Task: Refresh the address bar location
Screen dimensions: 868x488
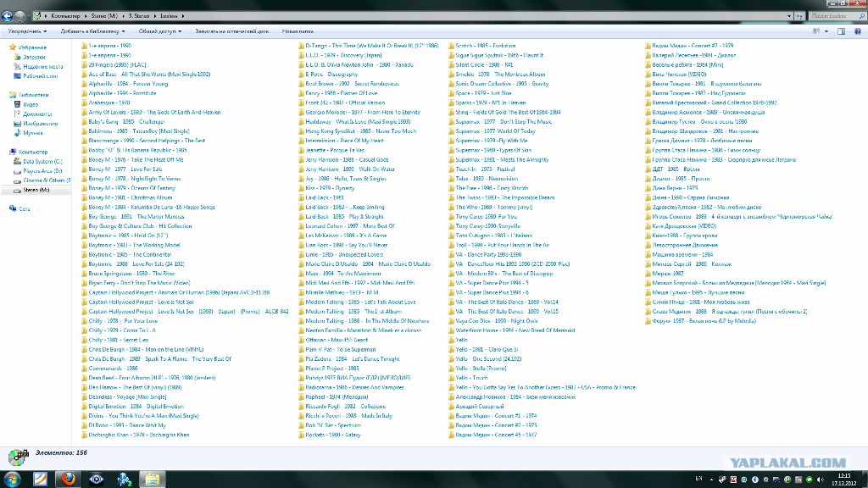Action: coord(799,16)
